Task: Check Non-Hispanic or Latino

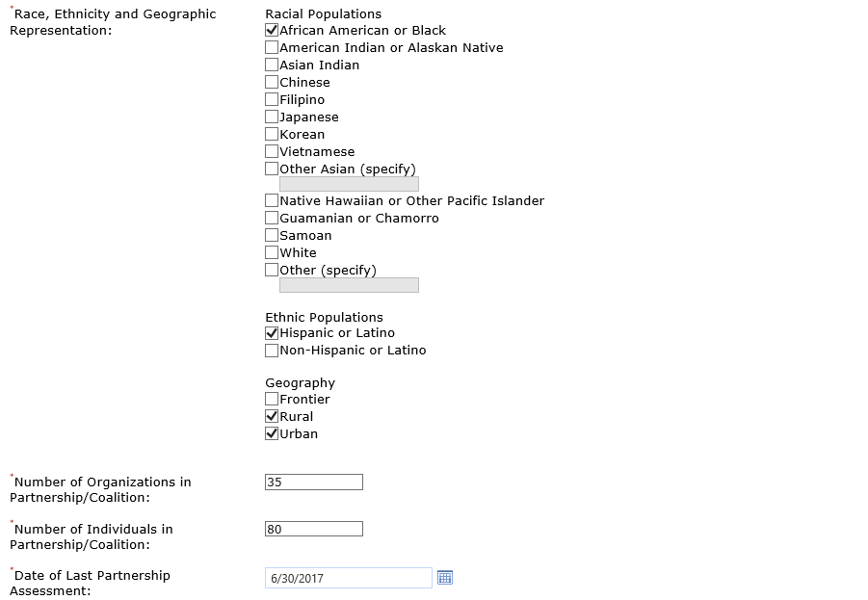Action: [x=272, y=351]
